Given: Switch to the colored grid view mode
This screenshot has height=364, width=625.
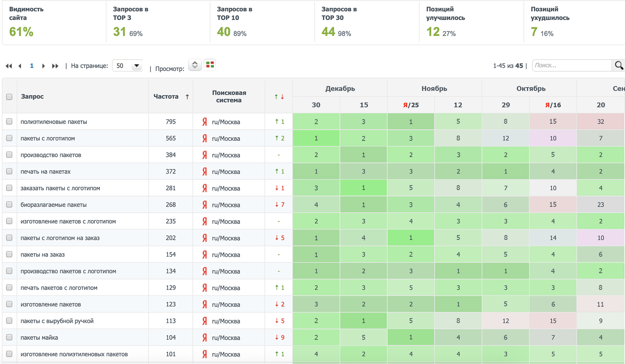Looking at the screenshot, I should click(210, 65).
